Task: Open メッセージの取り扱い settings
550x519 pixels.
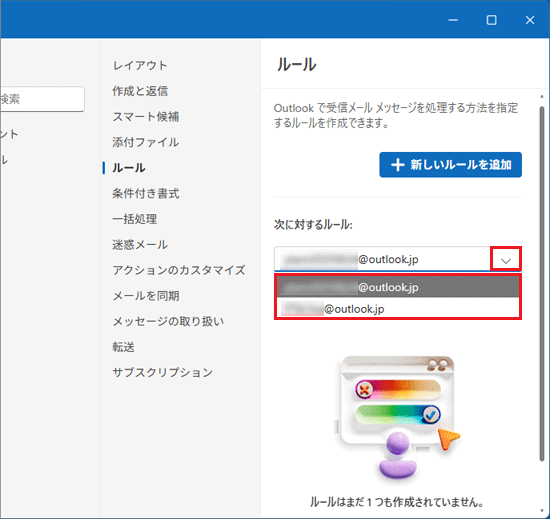Action: click(168, 322)
